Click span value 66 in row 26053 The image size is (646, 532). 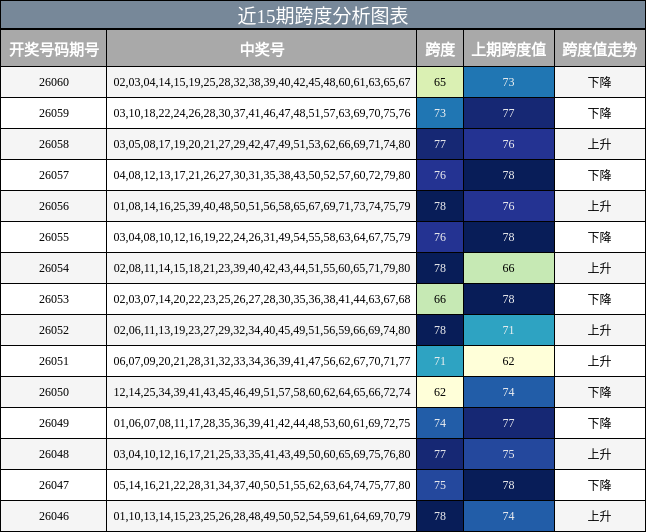point(440,299)
